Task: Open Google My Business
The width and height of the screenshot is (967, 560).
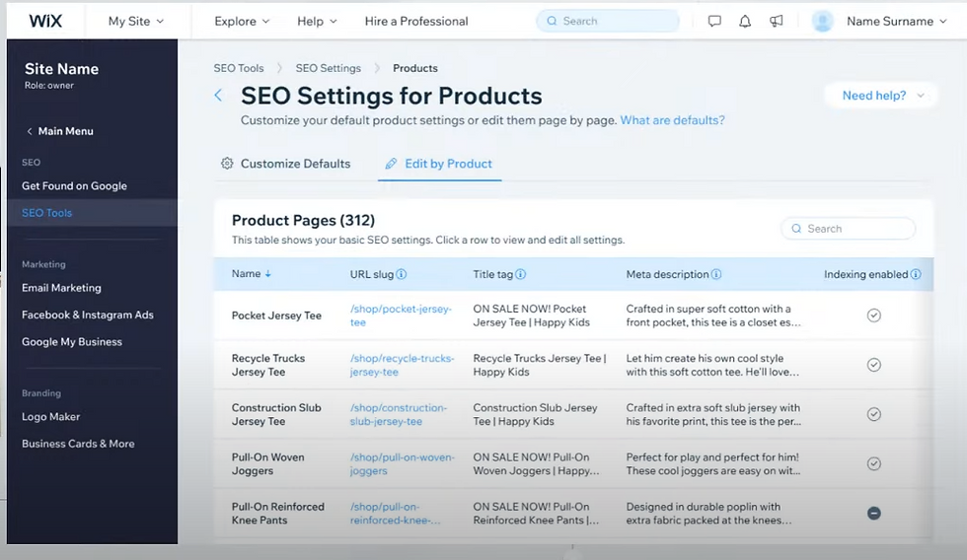Action: click(71, 342)
